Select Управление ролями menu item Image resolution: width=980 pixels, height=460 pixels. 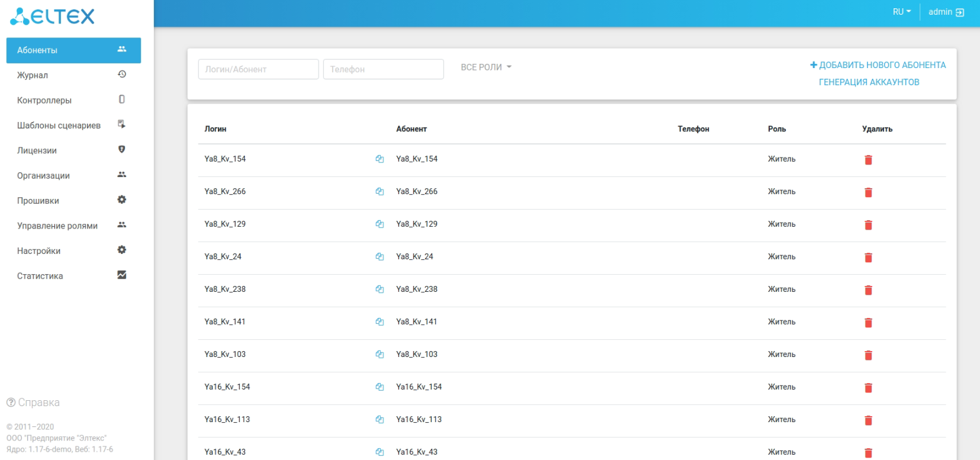coord(73,226)
